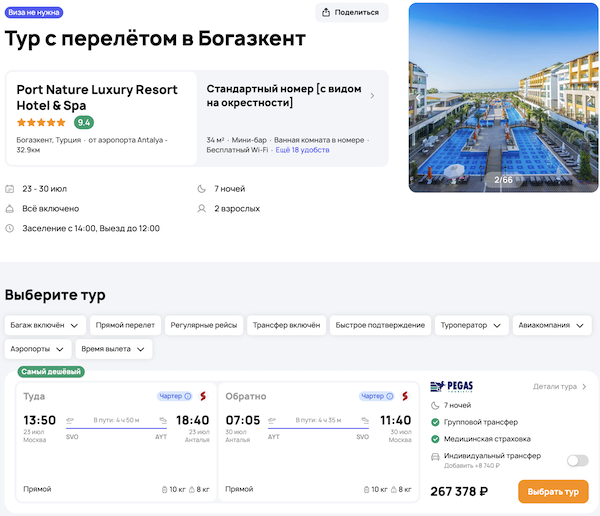
Task: Toggle the Багаж включён filter
Action: coord(43,325)
